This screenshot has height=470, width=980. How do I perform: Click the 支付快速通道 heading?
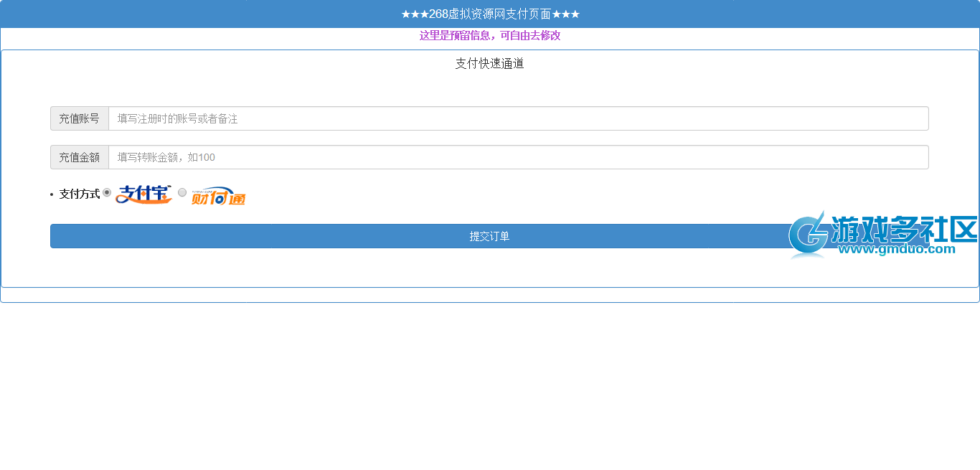click(490, 63)
